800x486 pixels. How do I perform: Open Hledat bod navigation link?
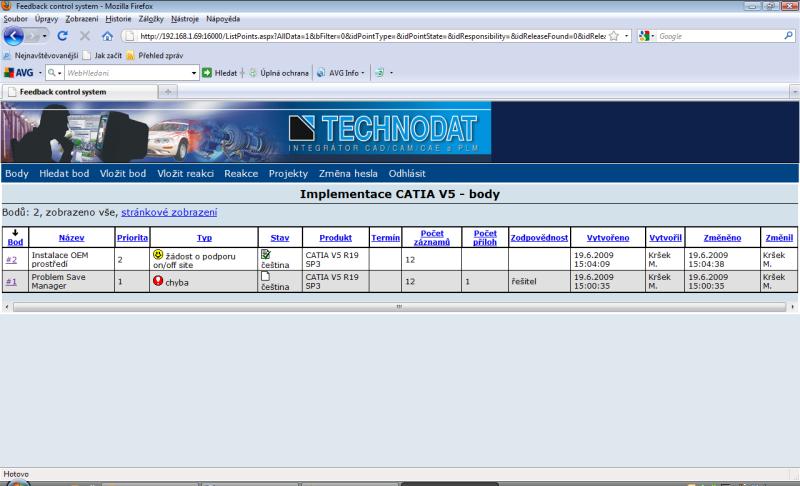(x=64, y=173)
